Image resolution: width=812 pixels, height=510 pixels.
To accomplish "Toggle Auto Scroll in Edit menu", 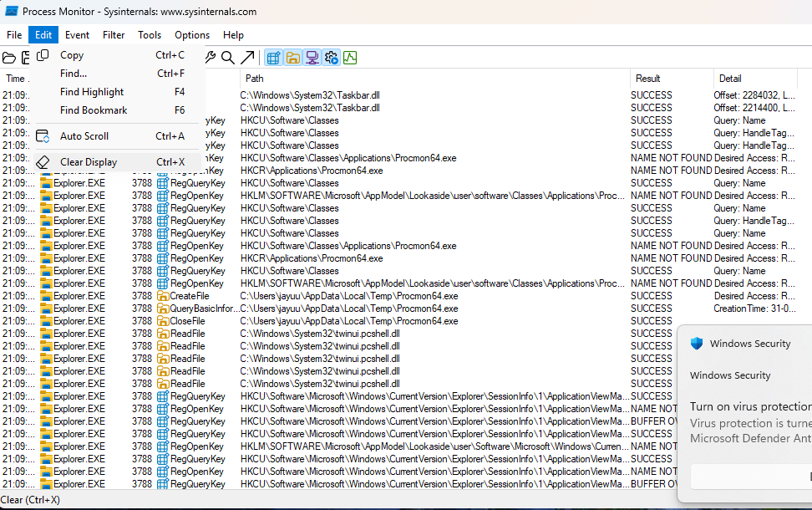I will click(x=116, y=135).
